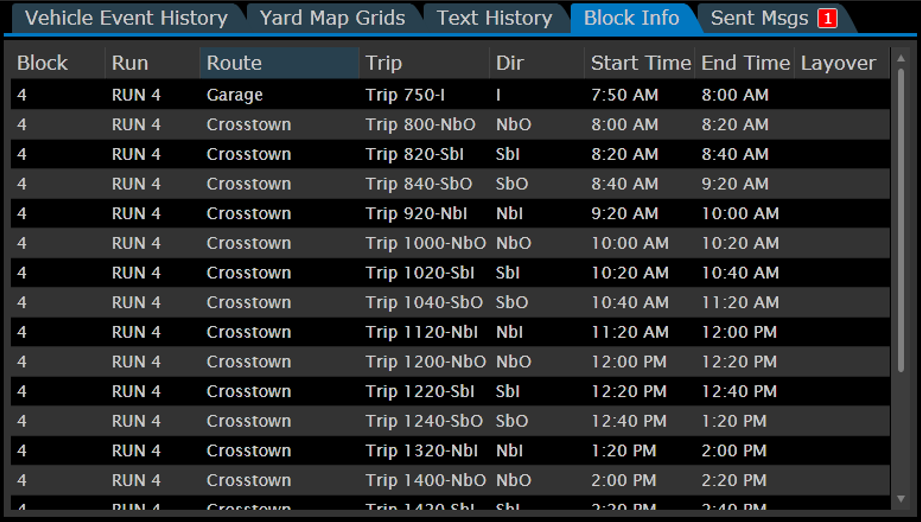
Task: Click the red badge on Sent Msgs
Action: click(x=826, y=18)
